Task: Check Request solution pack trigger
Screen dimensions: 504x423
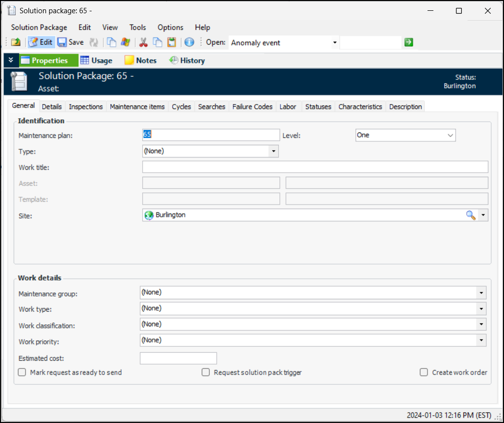Action: point(206,372)
